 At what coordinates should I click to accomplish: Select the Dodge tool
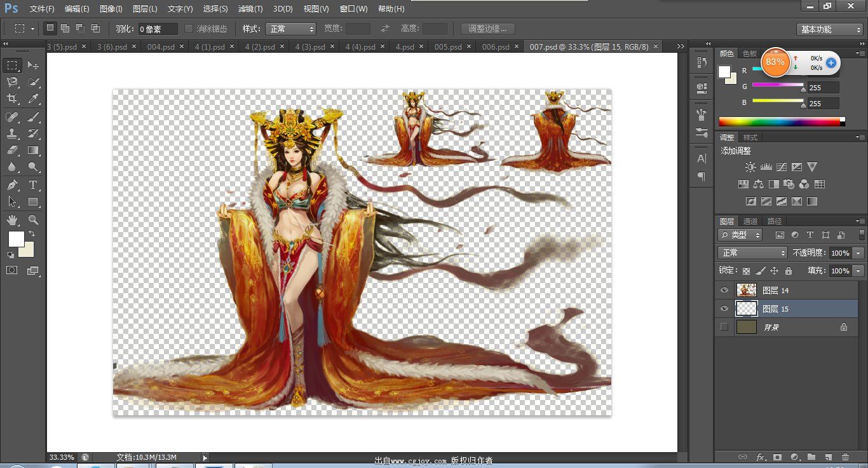click(34, 167)
